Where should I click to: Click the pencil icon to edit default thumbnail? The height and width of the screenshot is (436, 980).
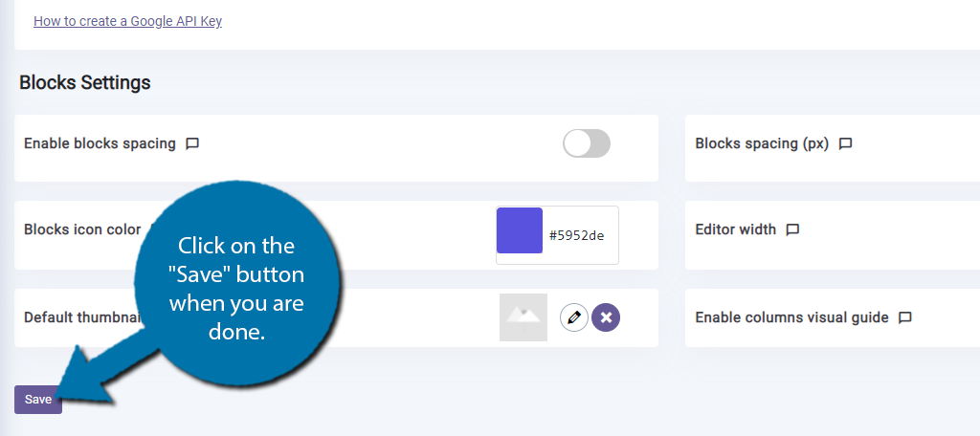[574, 318]
